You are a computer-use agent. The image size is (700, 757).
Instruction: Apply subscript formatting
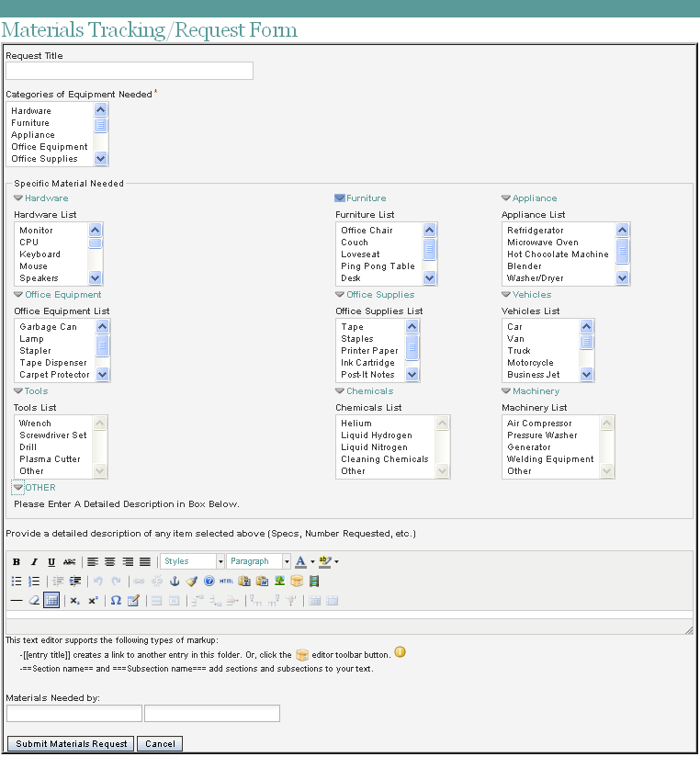tap(74, 601)
